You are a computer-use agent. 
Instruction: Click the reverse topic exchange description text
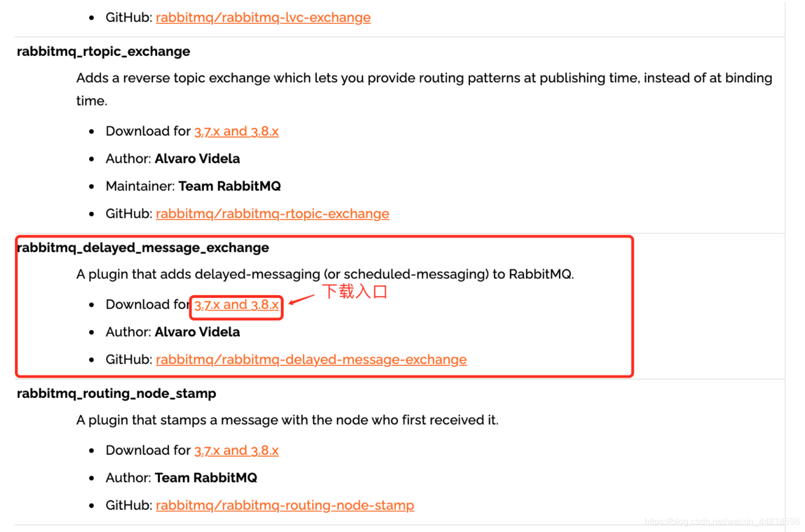coord(424,89)
